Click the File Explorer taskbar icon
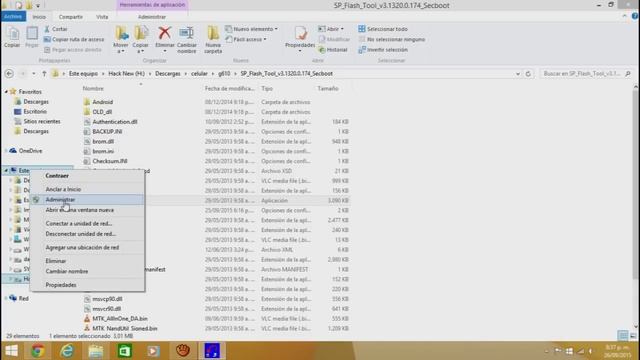The height and width of the screenshot is (360, 640). (x=96, y=351)
